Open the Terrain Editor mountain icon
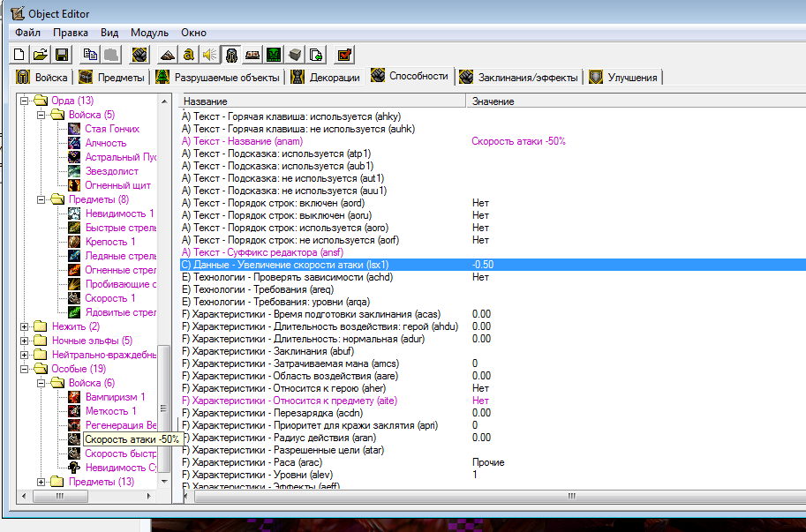Viewport: 806px width, 532px height. click(168, 55)
